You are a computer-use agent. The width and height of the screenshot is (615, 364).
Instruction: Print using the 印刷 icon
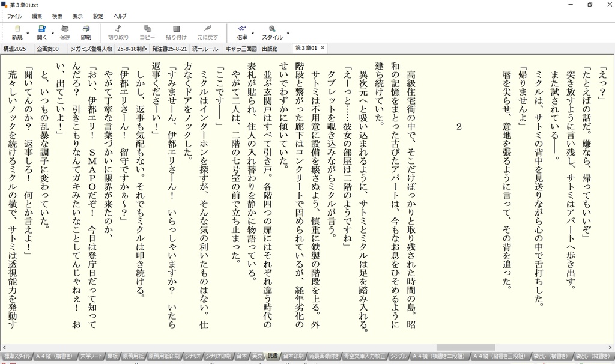coord(86,29)
